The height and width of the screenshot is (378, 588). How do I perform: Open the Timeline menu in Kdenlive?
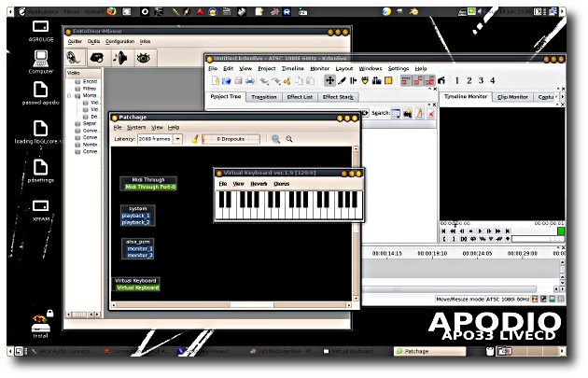coord(293,69)
